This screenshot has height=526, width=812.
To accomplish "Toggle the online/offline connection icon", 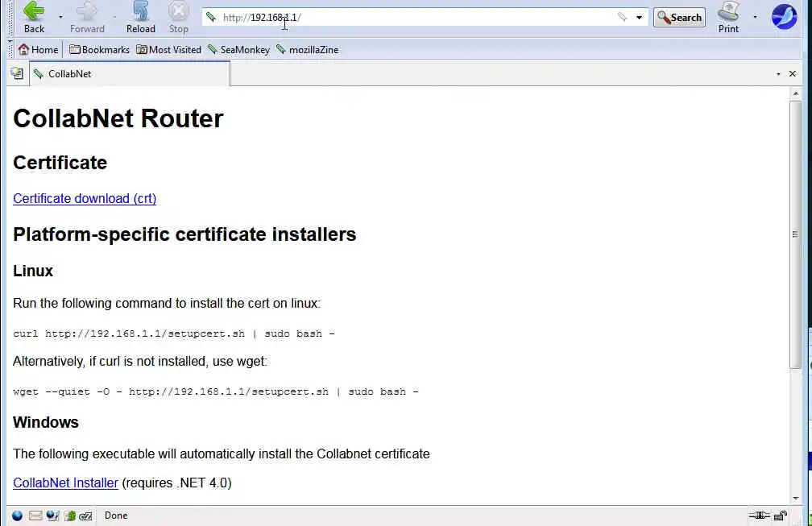I will [x=760, y=516].
